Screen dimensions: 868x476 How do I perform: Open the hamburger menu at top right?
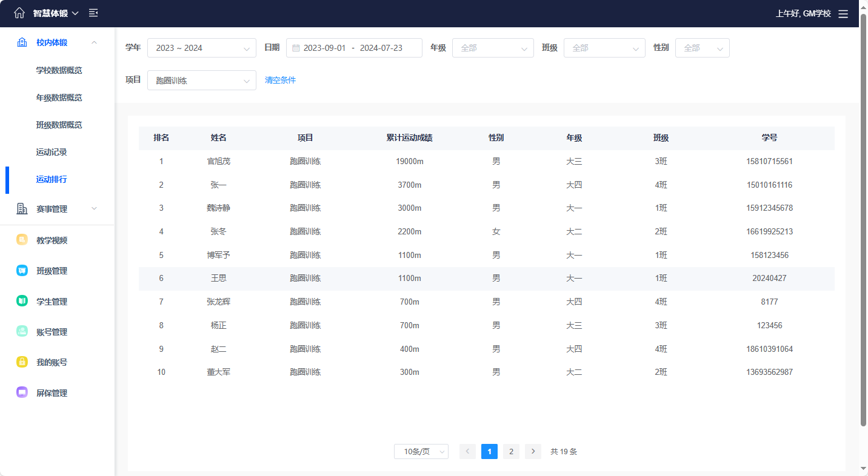coord(843,13)
